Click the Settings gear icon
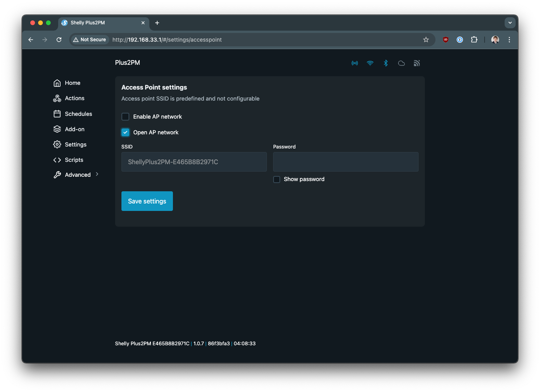 point(57,145)
